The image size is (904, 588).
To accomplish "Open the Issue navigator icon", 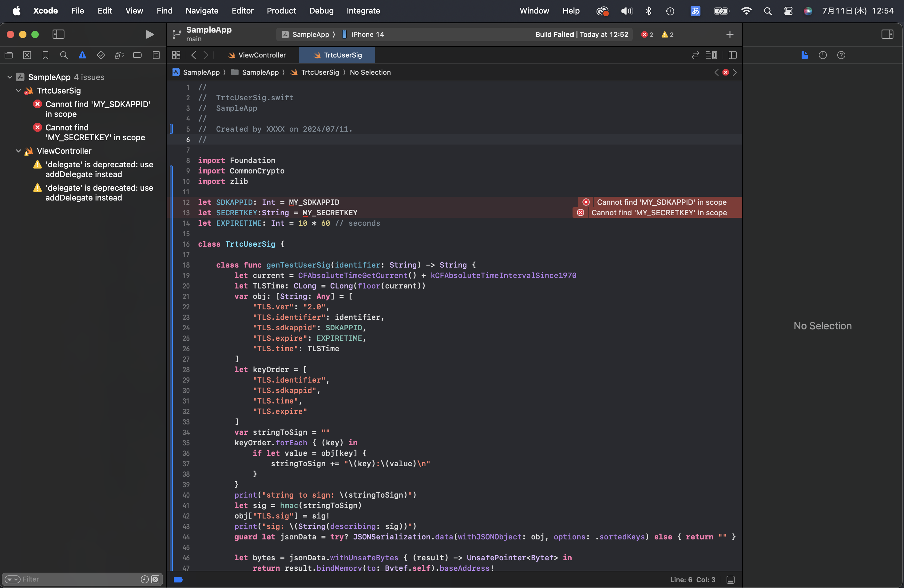I will click(x=82, y=55).
